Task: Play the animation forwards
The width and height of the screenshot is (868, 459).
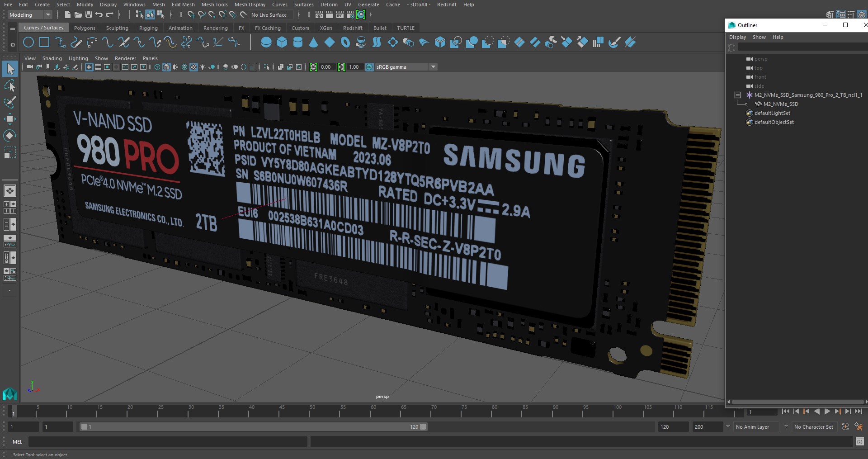Action: click(x=827, y=412)
